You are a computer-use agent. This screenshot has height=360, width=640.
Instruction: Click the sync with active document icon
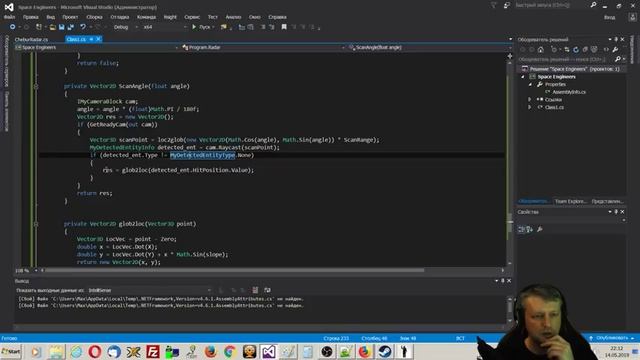pyautogui.click(x=567, y=49)
